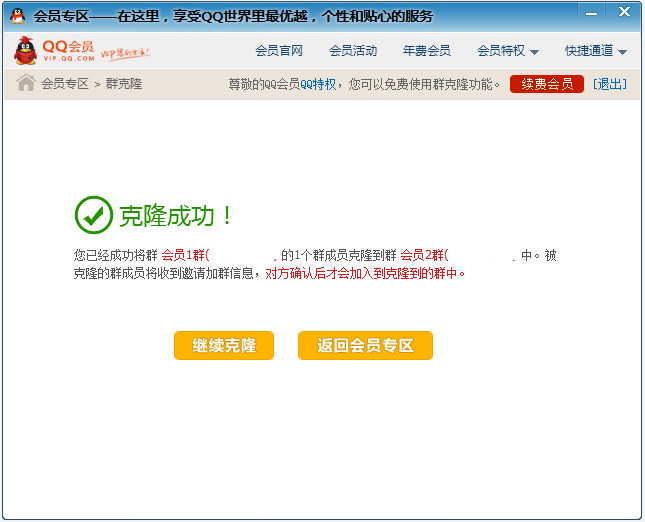Click the [退出] logout link

click(x=609, y=84)
